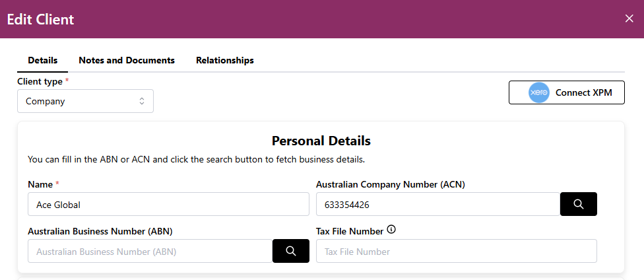Select the Australian Business Number input
Image resolution: width=644 pixels, height=280 pixels.
150,252
